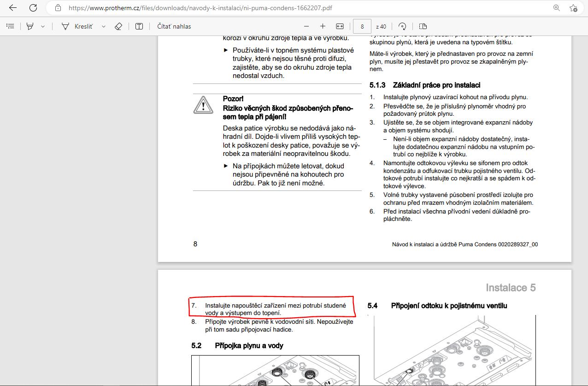Open the Kresliť pen options dropdown
Screen dimensions: 588x386
[x=103, y=26]
